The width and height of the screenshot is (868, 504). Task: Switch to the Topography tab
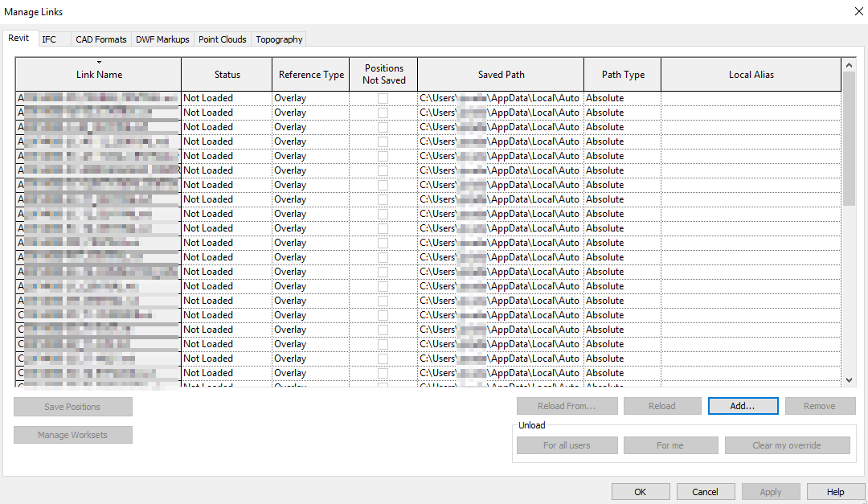coord(278,39)
